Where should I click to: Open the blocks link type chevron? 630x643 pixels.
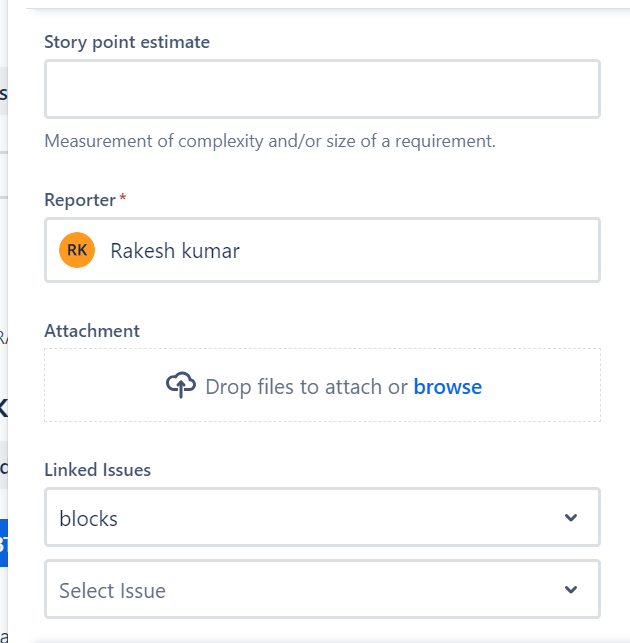[571, 518]
